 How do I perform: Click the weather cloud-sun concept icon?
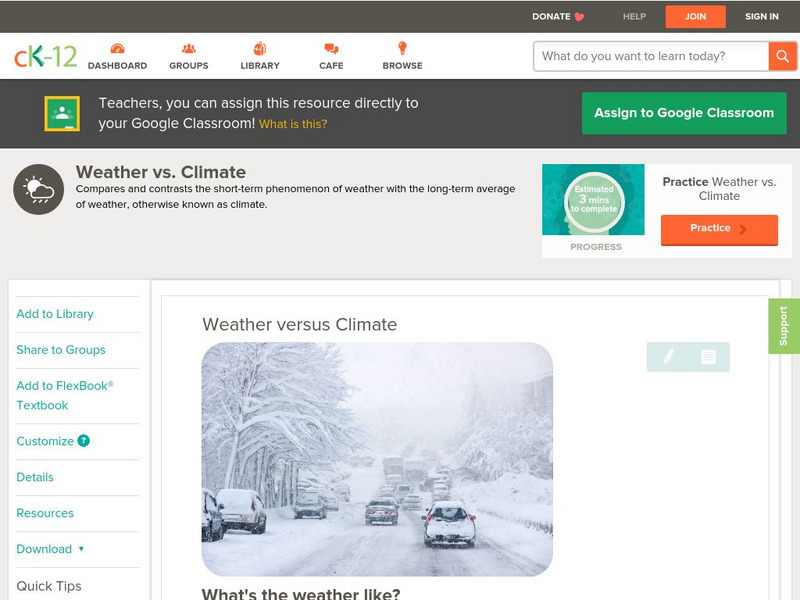point(39,189)
